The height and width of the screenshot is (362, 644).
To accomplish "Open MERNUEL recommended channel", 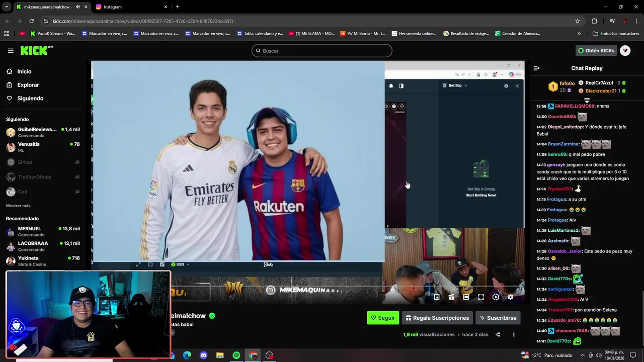I will pyautogui.click(x=43, y=232).
